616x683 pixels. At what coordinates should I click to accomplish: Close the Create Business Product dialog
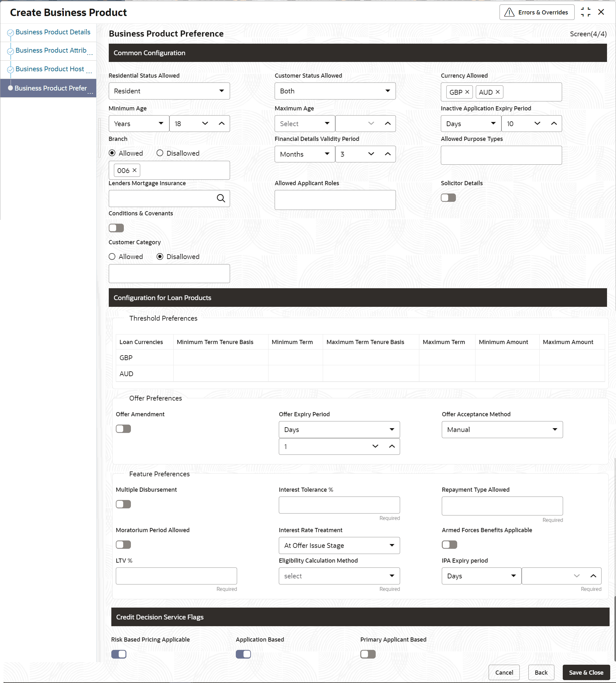click(601, 12)
